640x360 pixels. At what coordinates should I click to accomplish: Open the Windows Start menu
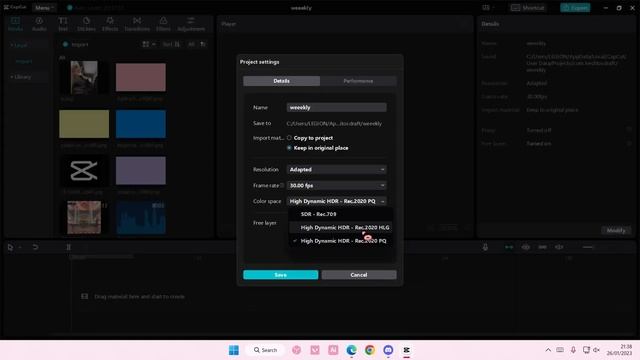(234, 350)
